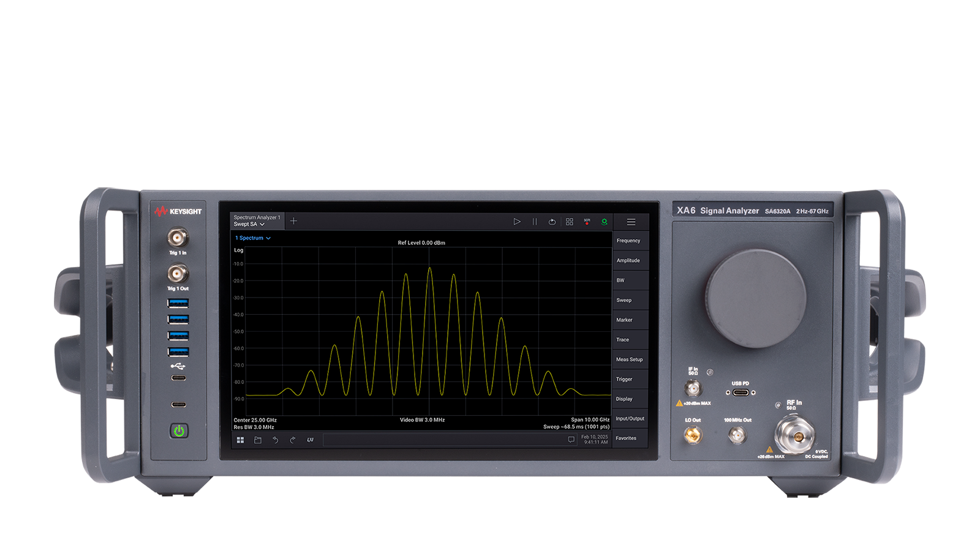Open the Trace menu
The image size is (980, 551).
pyautogui.click(x=630, y=340)
